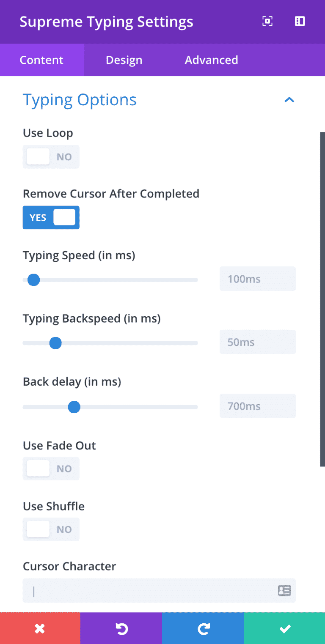The height and width of the screenshot is (644, 325).
Task: Click the Typing Backspeed slider handle
Action: pyautogui.click(x=55, y=343)
